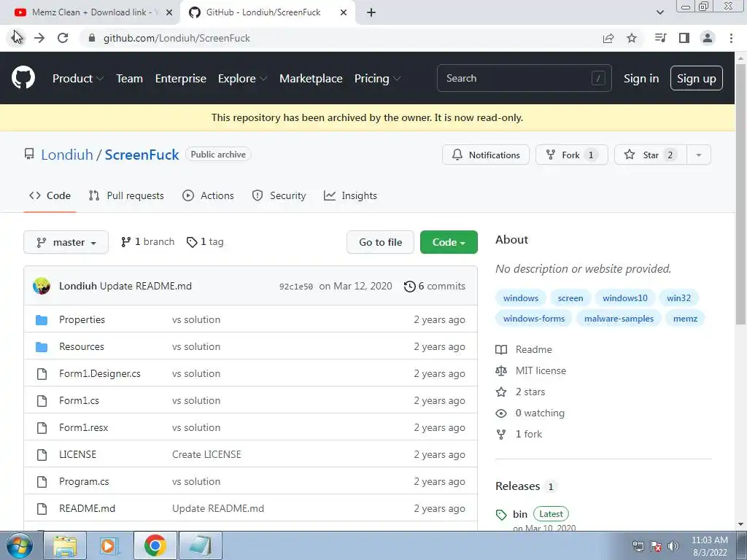Focus the GitHub Search input field
747x560 pixels.
pyautogui.click(x=524, y=78)
